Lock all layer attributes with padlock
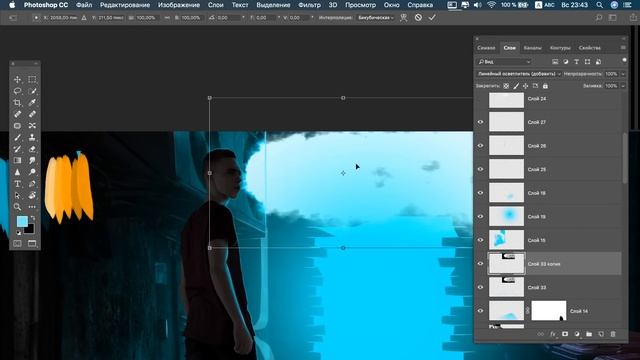Image resolution: width=640 pixels, height=360 pixels. coord(545,86)
